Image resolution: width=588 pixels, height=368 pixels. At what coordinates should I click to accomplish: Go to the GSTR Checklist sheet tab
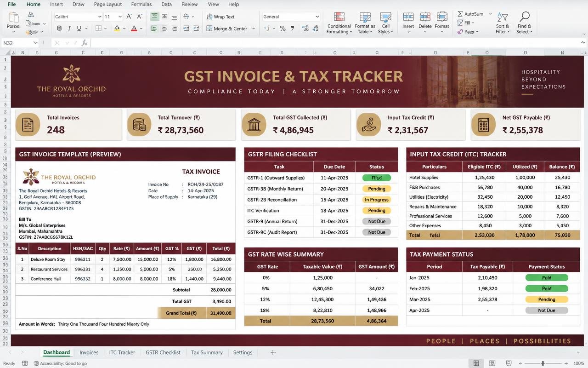(163, 352)
